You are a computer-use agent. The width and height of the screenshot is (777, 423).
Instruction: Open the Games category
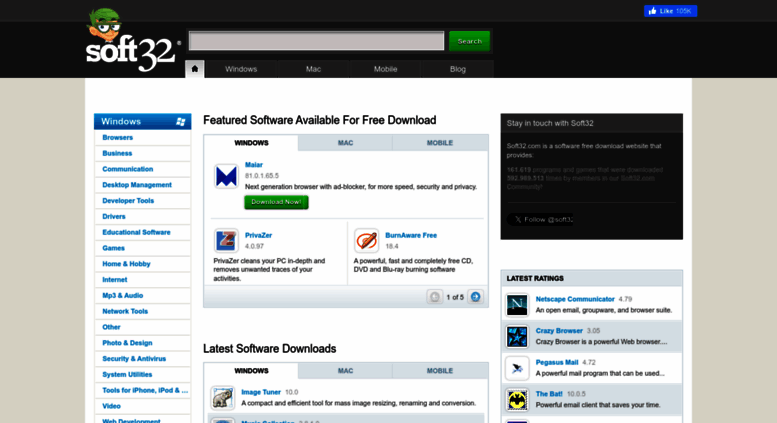click(113, 248)
